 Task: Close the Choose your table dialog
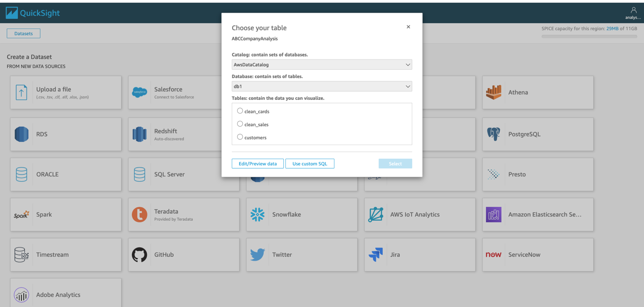pyautogui.click(x=408, y=27)
